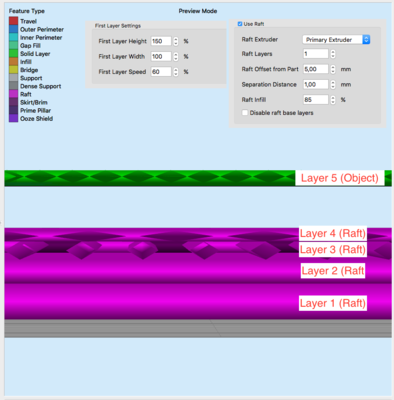This screenshot has height=400, width=394.
Task: Click the First Layer Height stepper arrows
Action: click(x=176, y=41)
